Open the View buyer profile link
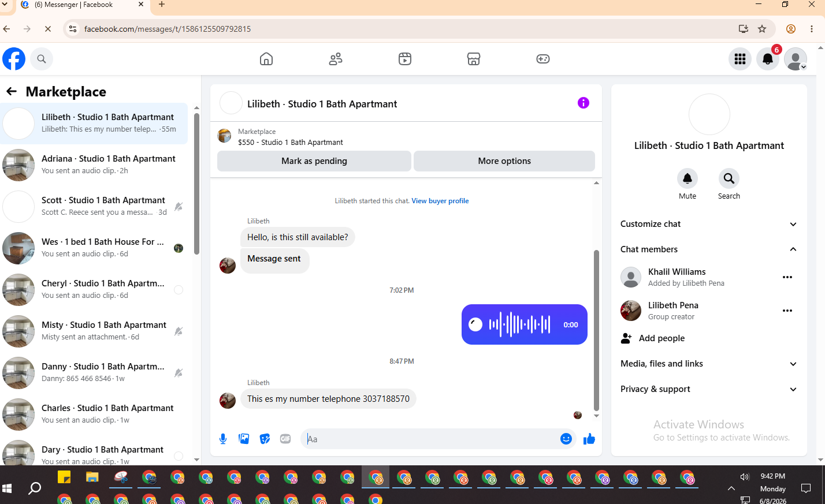 pyautogui.click(x=440, y=201)
